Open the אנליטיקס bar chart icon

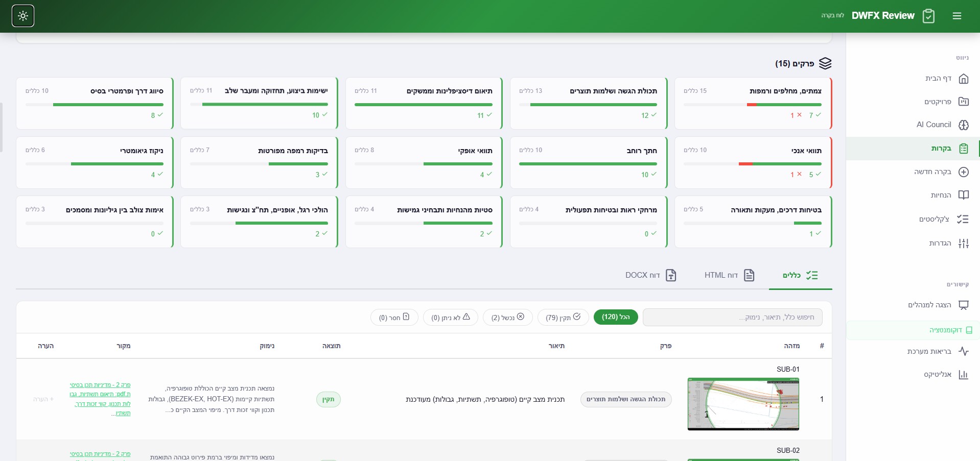pos(963,375)
